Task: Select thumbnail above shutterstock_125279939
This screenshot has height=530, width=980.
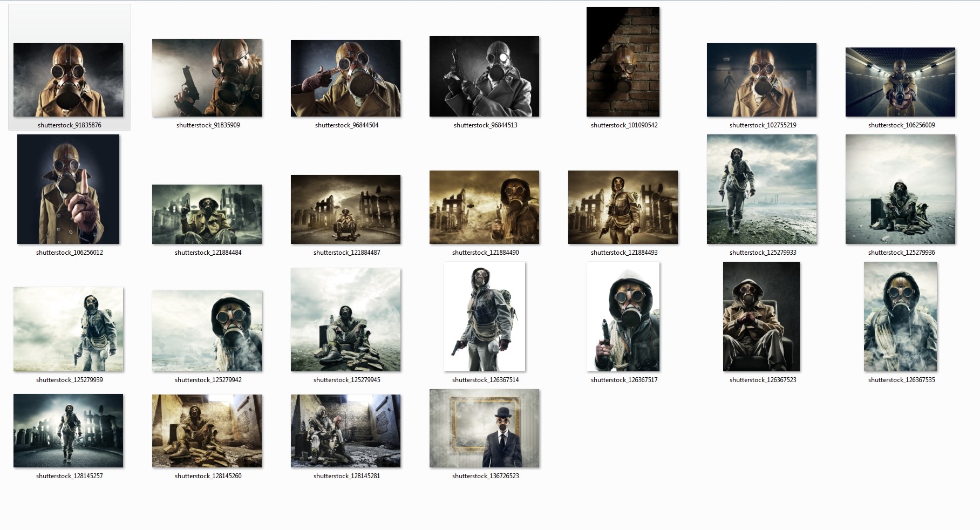Action: tap(69, 329)
